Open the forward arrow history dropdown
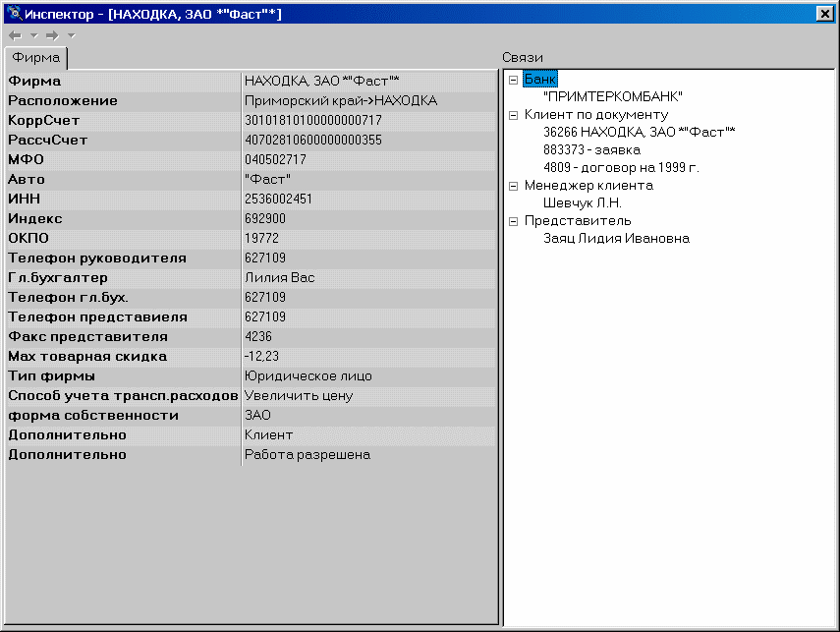This screenshot has width=840, height=632. click(x=71, y=35)
